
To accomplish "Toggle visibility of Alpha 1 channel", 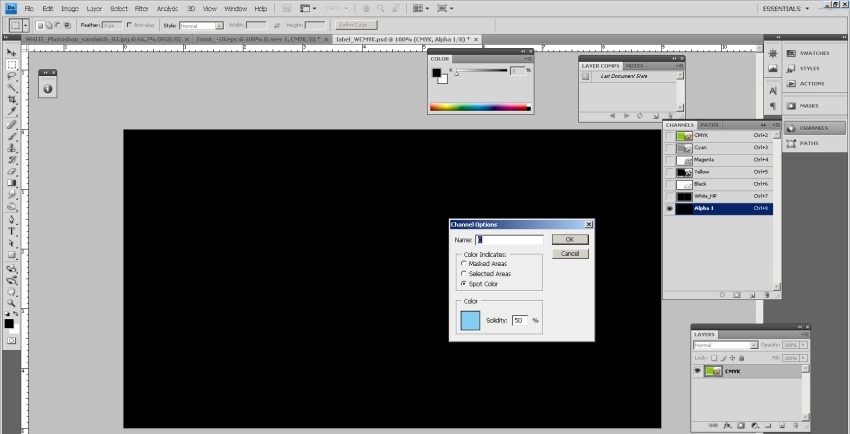I will coord(669,209).
